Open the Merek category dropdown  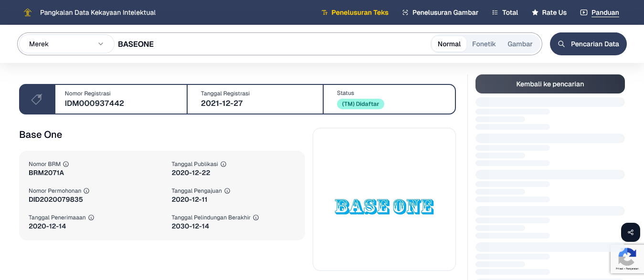[x=66, y=44]
